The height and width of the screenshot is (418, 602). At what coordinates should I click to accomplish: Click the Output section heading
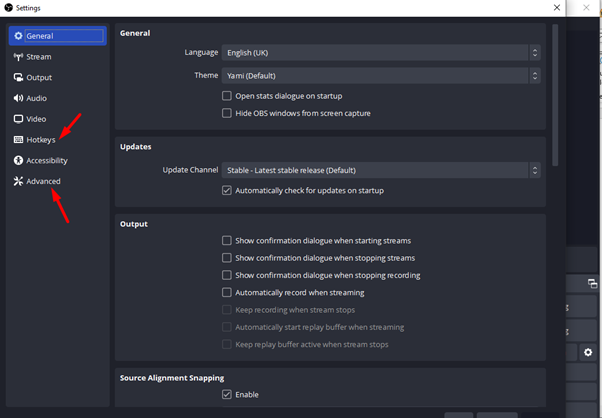[x=134, y=224]
